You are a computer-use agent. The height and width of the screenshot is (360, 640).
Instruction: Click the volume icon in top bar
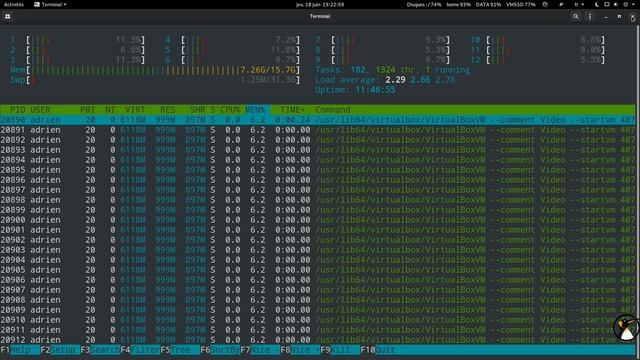pyautogui.click(x=616, y=4)
